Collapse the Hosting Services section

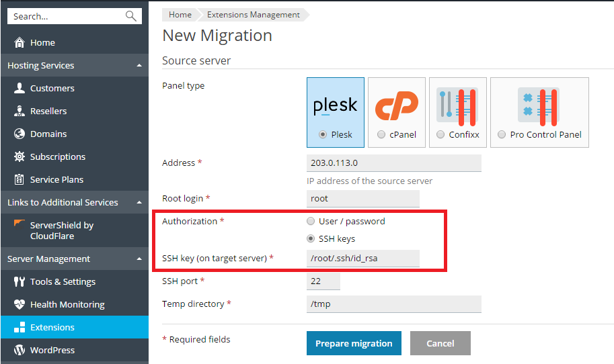[x=139, y=65]
